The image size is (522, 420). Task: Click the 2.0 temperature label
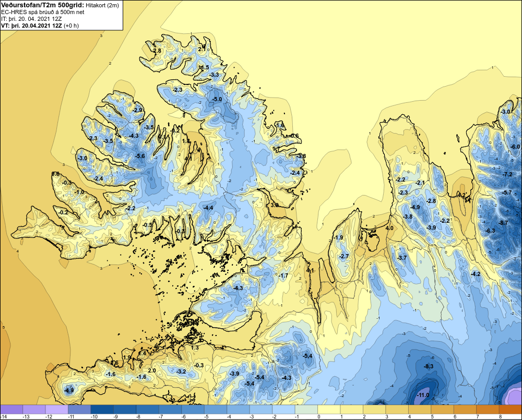[x=152, y=370]
